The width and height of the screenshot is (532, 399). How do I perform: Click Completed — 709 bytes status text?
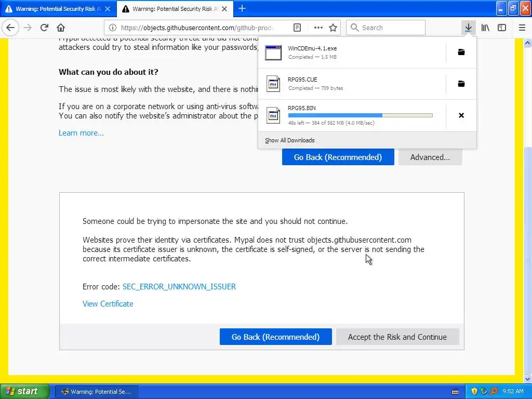point(315,88)
